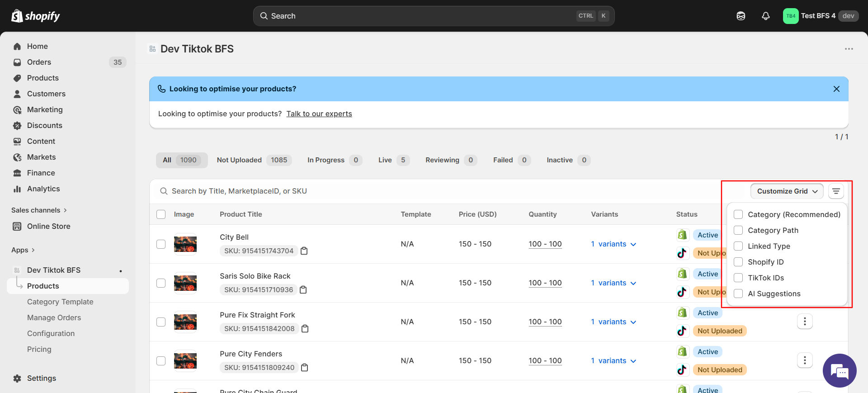Tick the AI Suggestions checkbox
Screen dimensions: 868x393
coord(738,294)
